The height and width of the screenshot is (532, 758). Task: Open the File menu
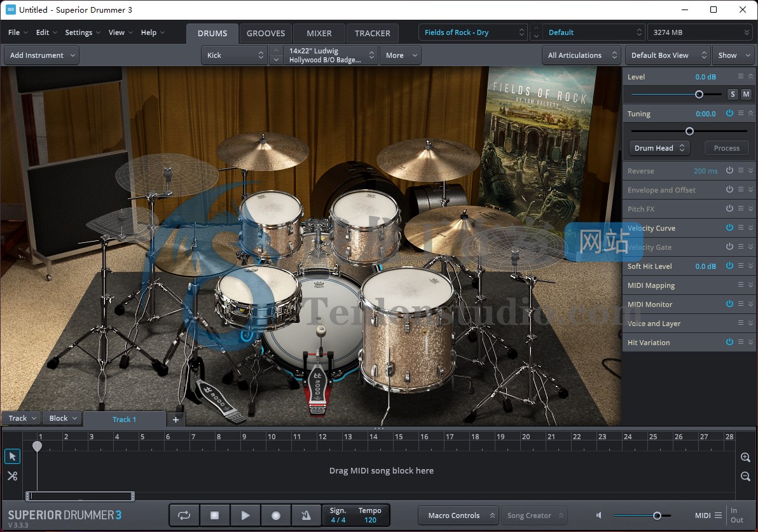coord(18,32)
